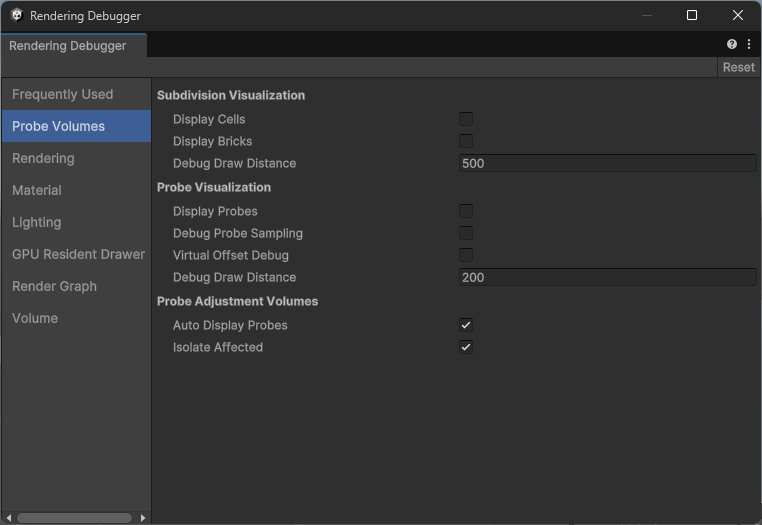The height and width of the screenshot is (525, 762).
Task: Open the GPU Resident Drawer panel
Action: tap(78, 254)
